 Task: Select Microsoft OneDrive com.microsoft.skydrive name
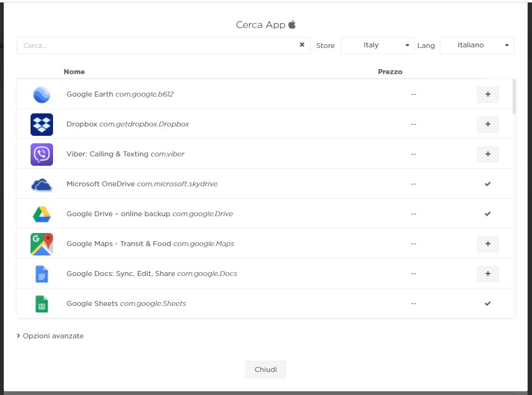[142, 184]
